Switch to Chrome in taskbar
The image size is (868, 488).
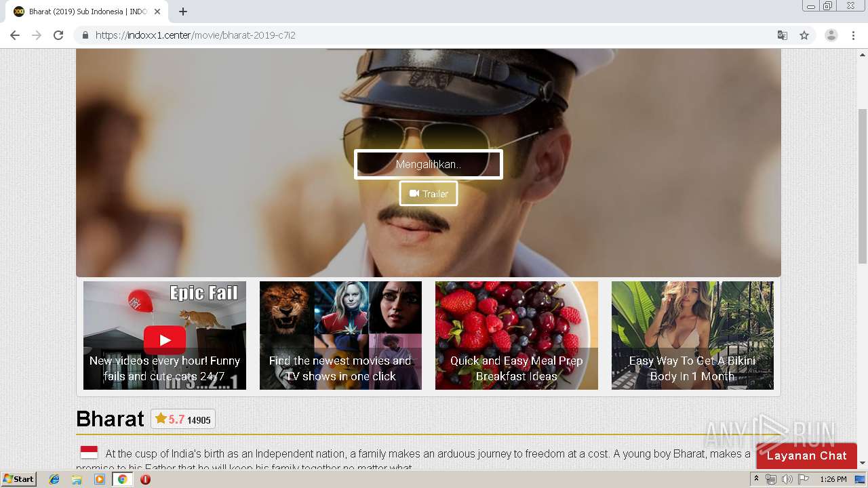pos(123,479)
